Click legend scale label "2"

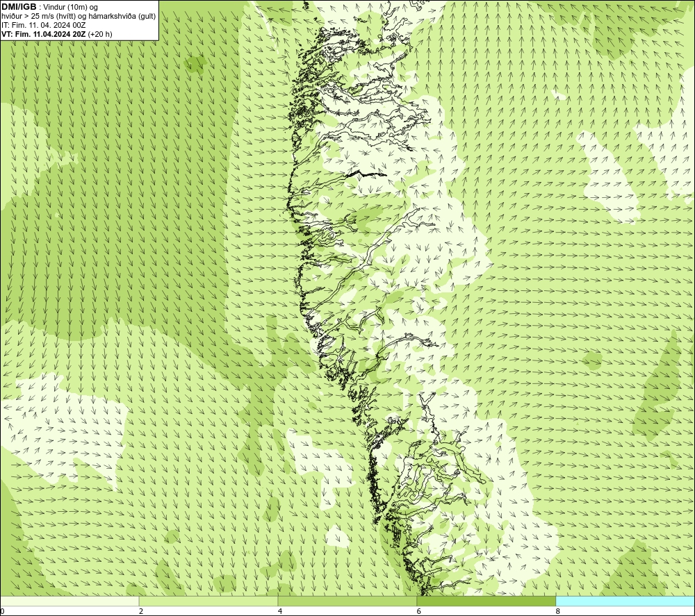coord(141,612)
